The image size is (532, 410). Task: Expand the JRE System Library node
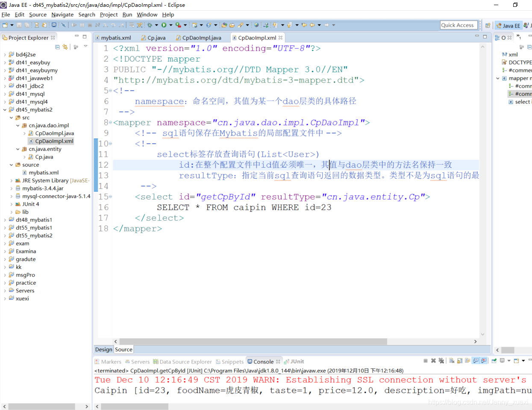click(x=12, y=181)
